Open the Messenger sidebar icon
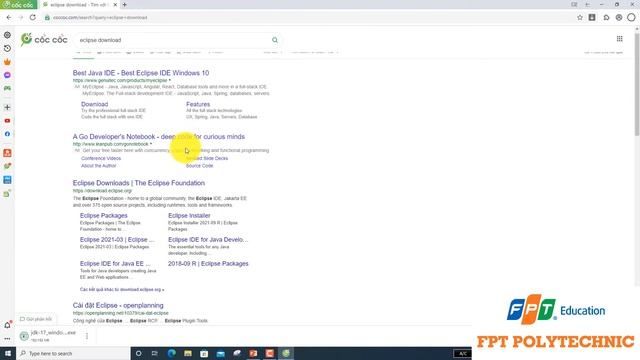Viewport: 640px width, 360px height. click(x=7, y=75)
